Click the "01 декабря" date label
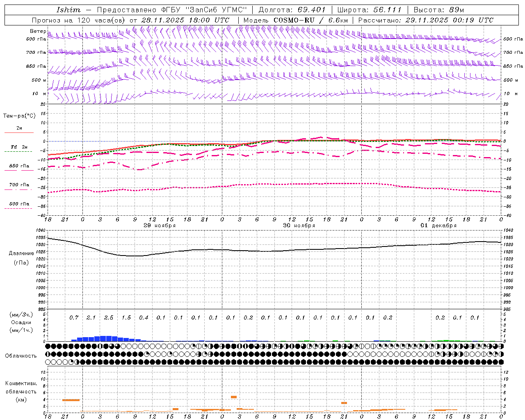 click(x=438, y=226)
